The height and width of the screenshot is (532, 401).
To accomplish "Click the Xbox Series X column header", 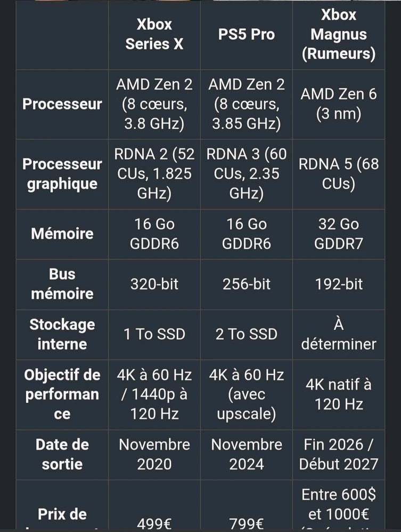I will pyautogui.click(x=154, y=35).
